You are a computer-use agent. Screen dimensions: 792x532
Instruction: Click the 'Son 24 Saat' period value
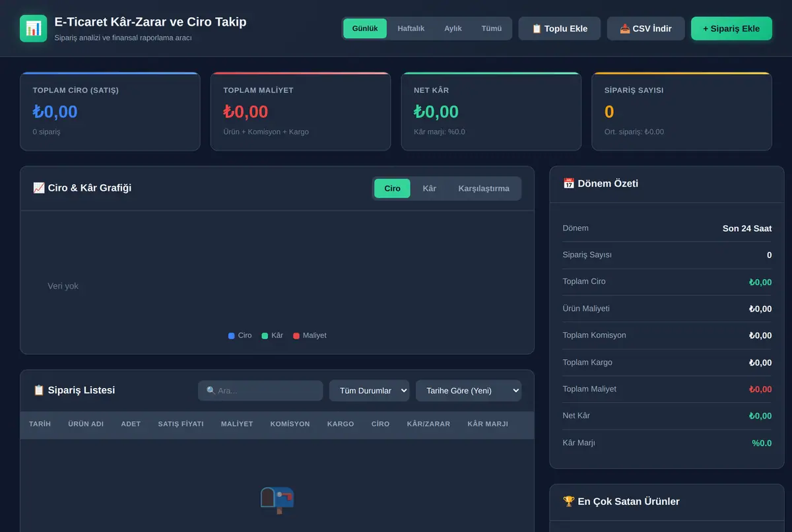747,228
